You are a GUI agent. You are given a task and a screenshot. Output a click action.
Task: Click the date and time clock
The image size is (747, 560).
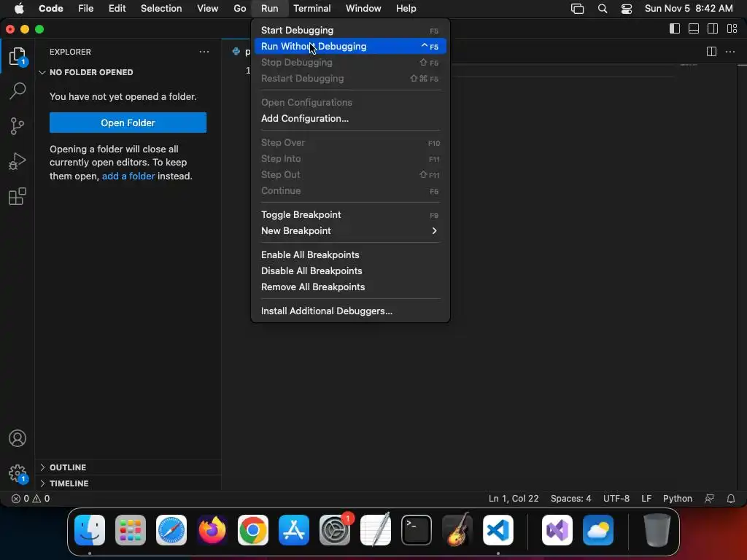click(x=689, y=9)
